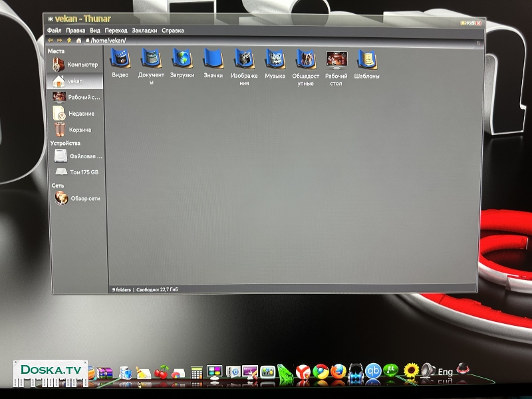Launch the cleaner broom app in dock
532x399 pixels.
tap(143, 373)
